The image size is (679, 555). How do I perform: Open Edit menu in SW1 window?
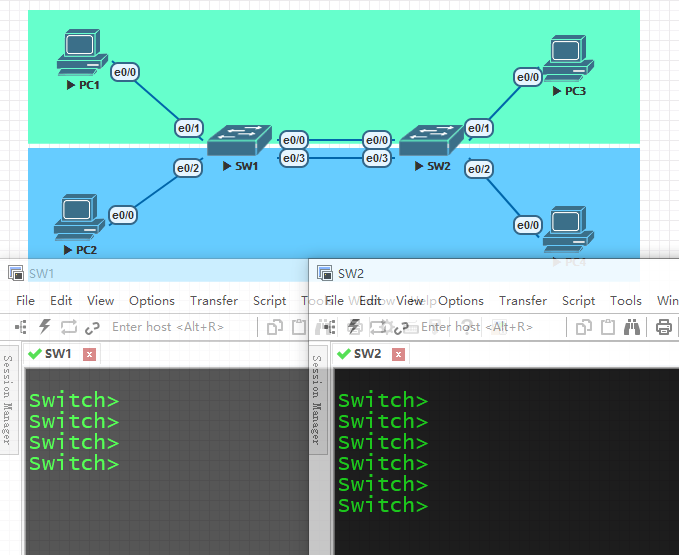pyautogui.click(x=61, y=300)
